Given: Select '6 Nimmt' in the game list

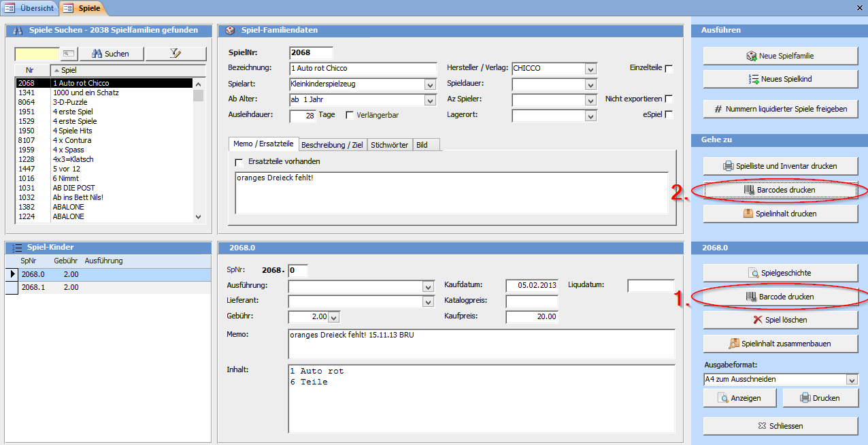Looking at the screenshot, I should pyautogui.click(x=104, y=178).
